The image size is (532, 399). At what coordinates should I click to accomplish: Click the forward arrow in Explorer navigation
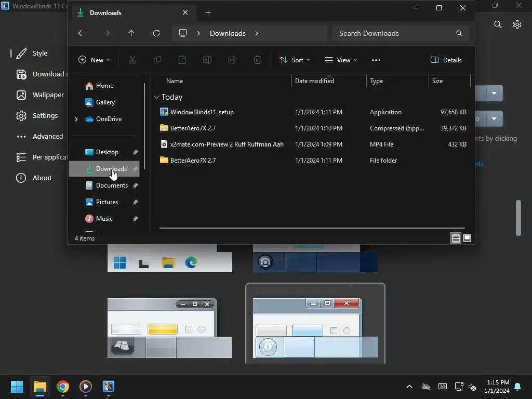coord(107,33)
